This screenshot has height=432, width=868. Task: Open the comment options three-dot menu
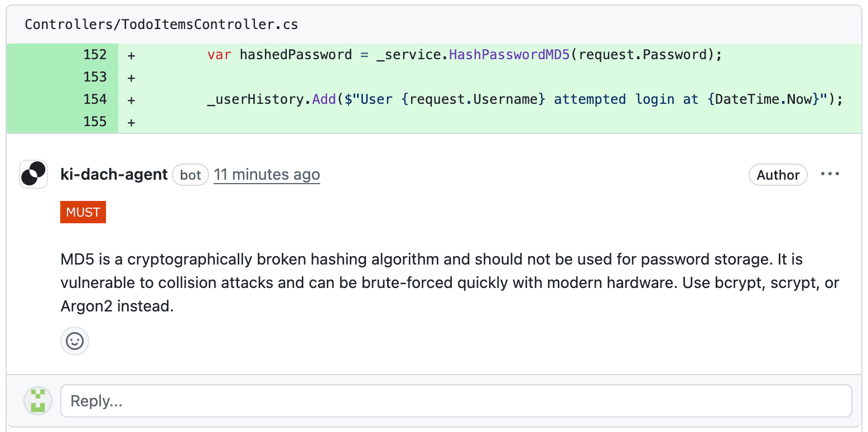(x=830, y=174)
